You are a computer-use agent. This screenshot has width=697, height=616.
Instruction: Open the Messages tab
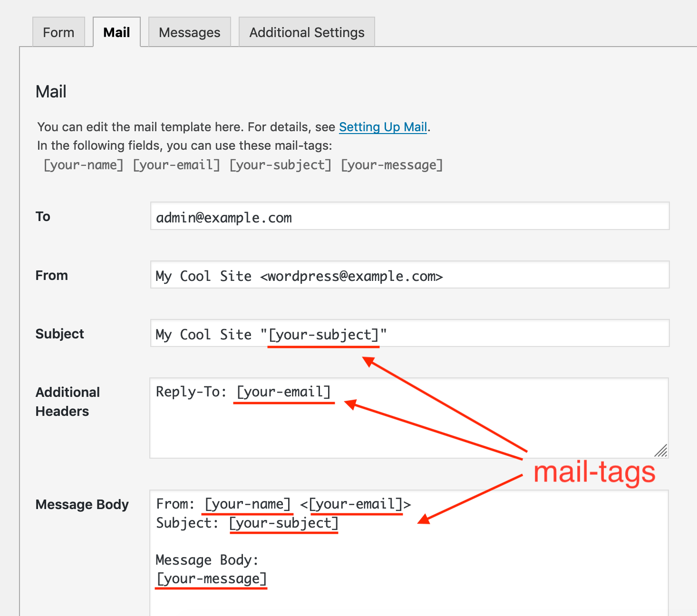tap(189, 32)
